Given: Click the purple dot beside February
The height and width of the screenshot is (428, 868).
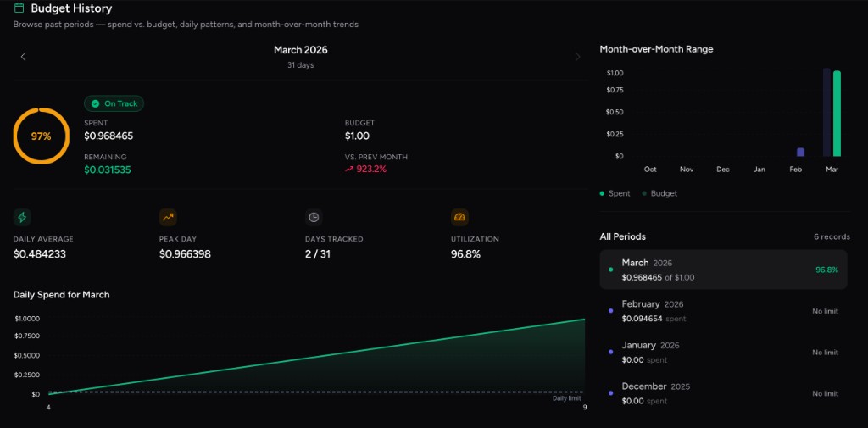Looking at the screenshot, I should (610, 311).
